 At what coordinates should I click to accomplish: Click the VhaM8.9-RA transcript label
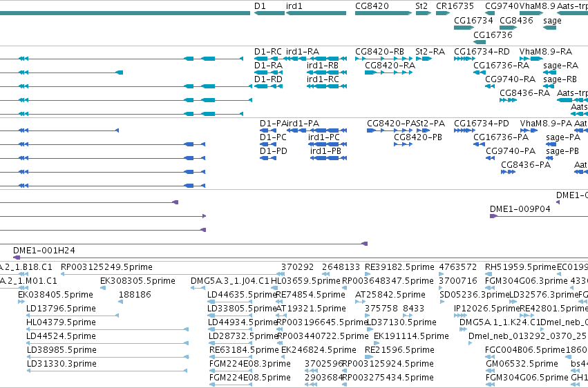tap(546, 52)
